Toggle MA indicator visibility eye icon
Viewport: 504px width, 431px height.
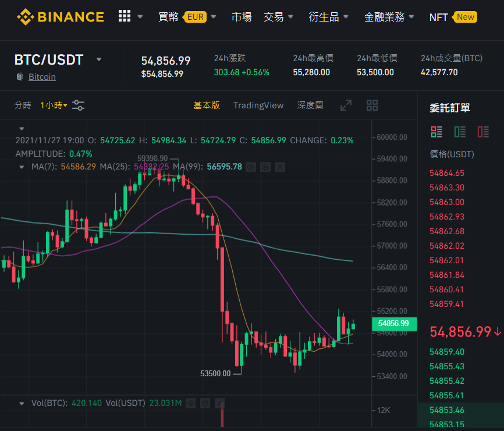pyautogui.click(x=251, y=167)
